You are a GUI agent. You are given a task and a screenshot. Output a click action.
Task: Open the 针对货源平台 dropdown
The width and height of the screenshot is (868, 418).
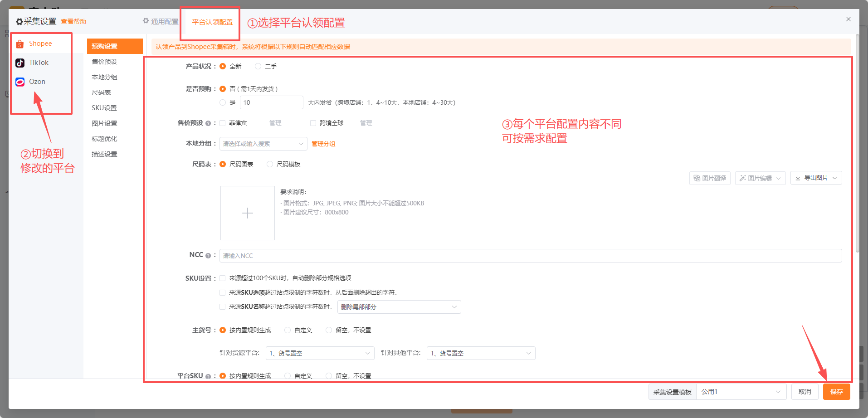coord(320,353)
